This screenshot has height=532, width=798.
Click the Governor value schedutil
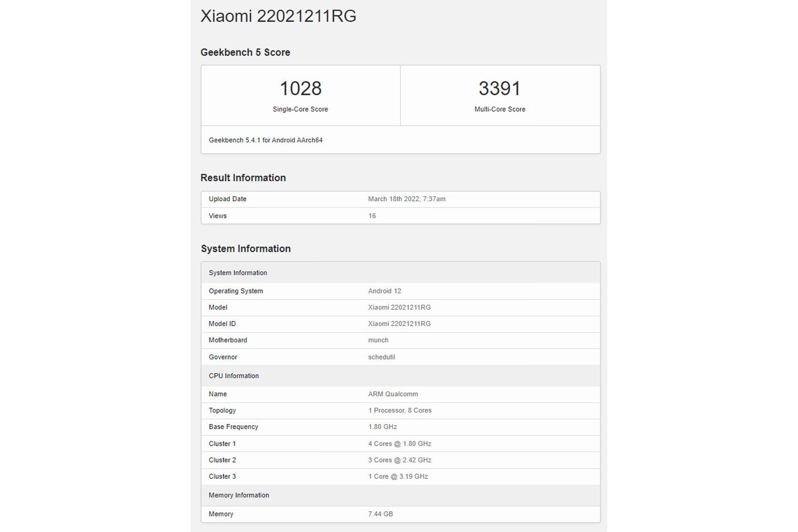pos(382,357)
